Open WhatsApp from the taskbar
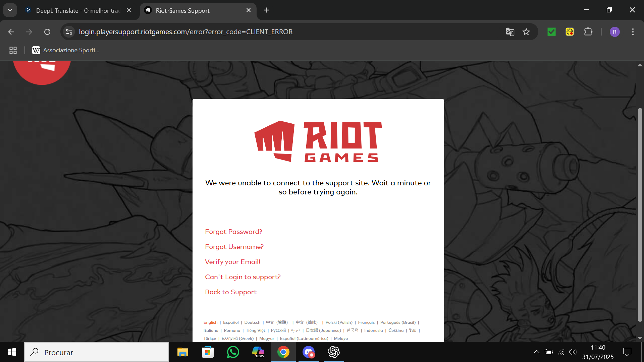The height and width of the screenshot is (362, 644). 233,352
